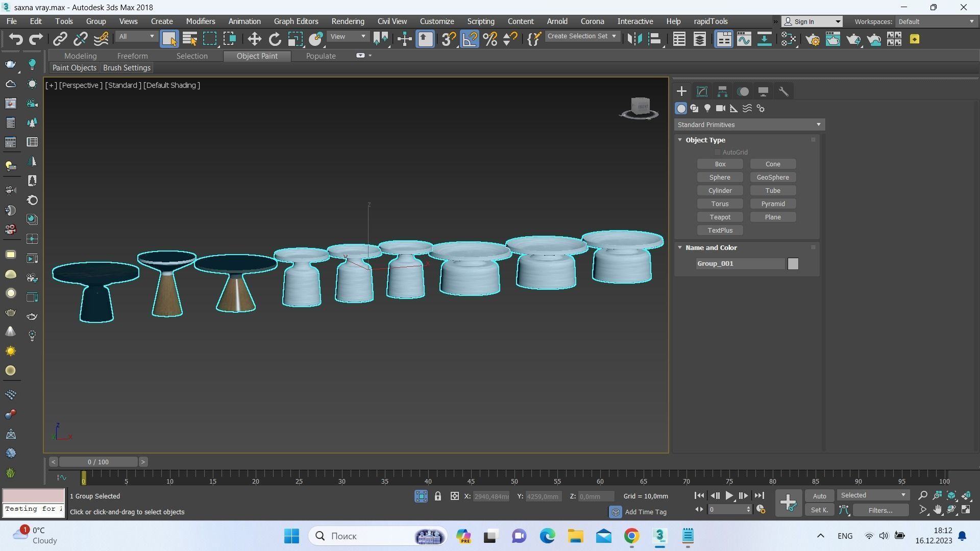Open Standard Primitives dropdown
Viewport: 980px width, 551px height.
749,125
